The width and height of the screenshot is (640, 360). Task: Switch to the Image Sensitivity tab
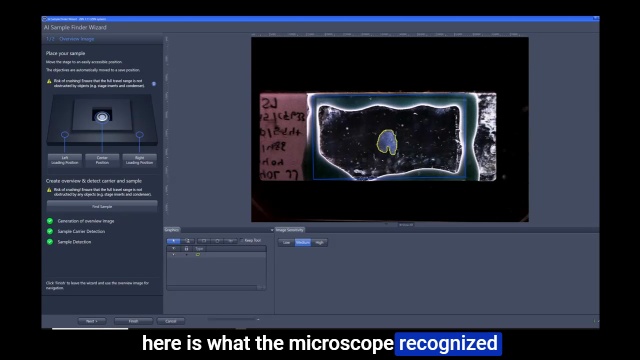coord(290,230)
